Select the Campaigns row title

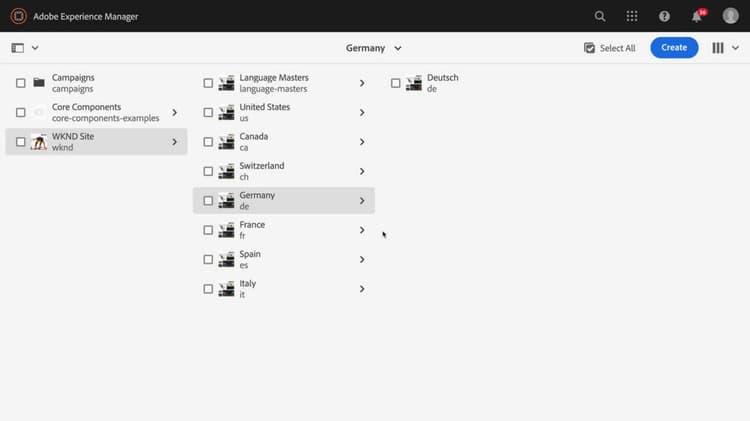73,78
